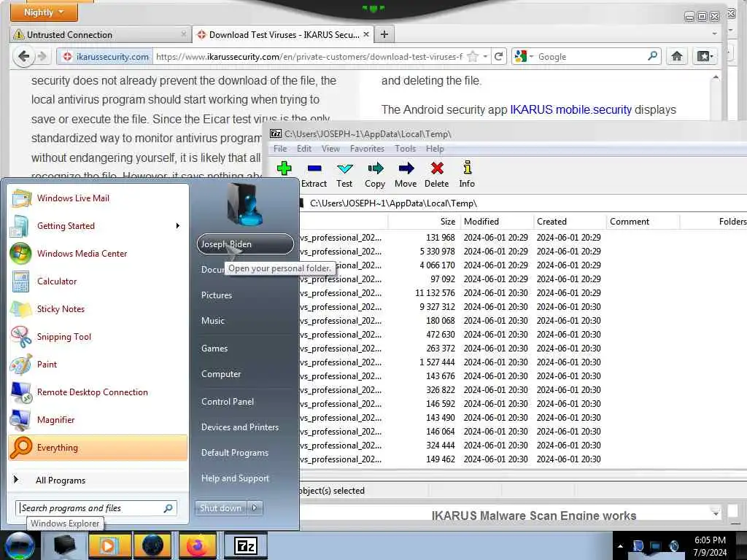This screenshot has height=560, width=747.
Task: Click the Firefox back arrow button
Action: pyautogui.click(x=23, y=56)
